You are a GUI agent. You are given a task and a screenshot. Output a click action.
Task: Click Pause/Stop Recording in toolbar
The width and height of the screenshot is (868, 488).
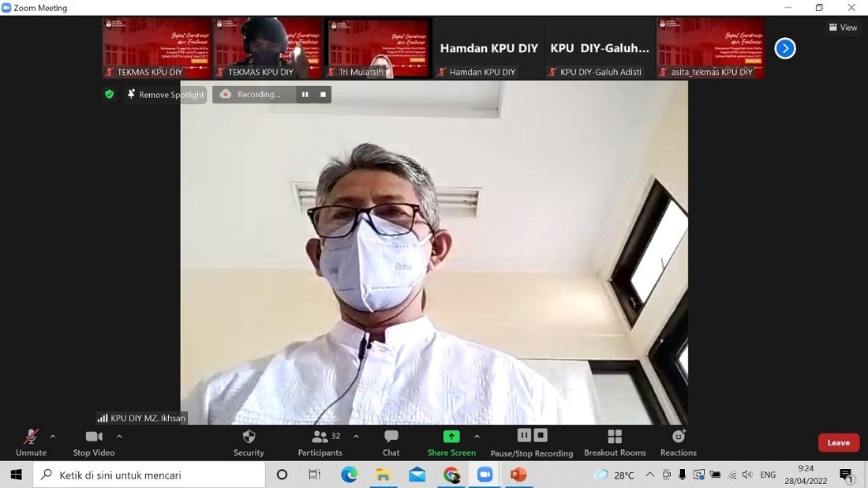[532, 437]
